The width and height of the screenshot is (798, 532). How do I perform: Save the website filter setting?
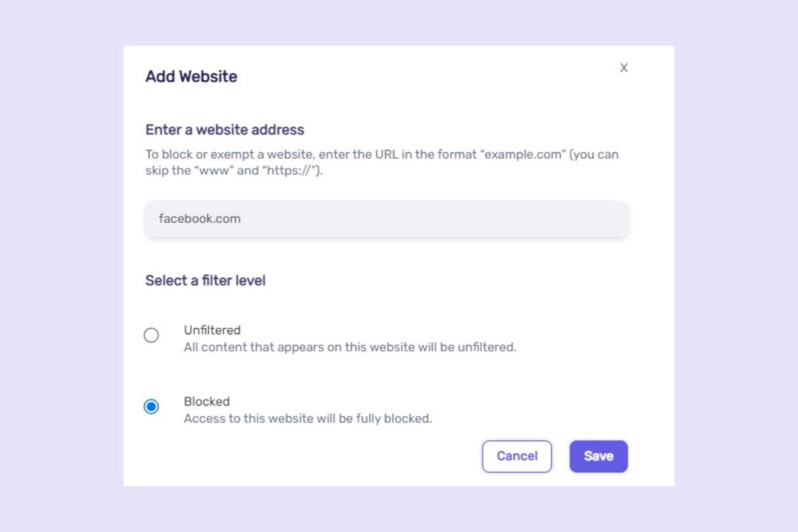[x=598, y=456]
